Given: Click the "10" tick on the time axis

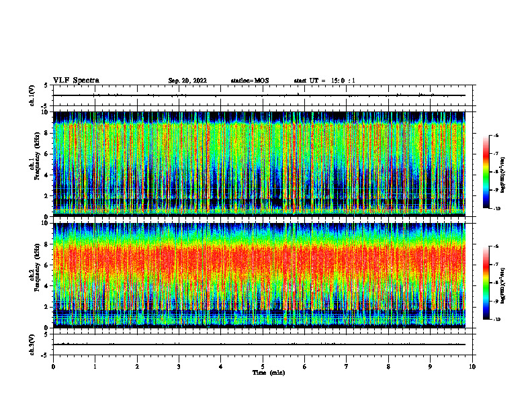Looking at the screenshot, I should point(472,367).
